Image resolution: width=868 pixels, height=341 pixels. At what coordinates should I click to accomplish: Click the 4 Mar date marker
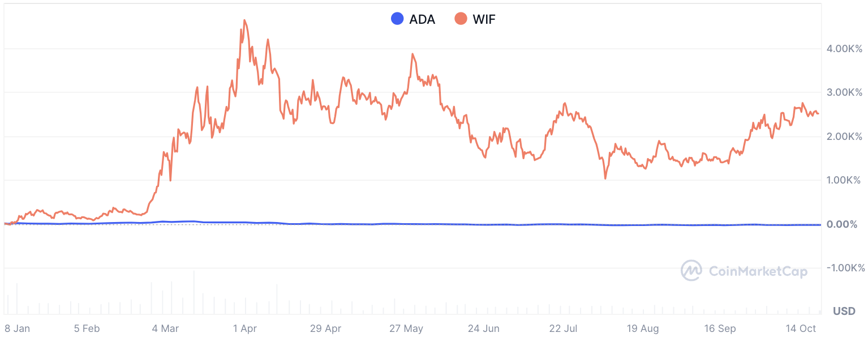click(x=164, y=329)
